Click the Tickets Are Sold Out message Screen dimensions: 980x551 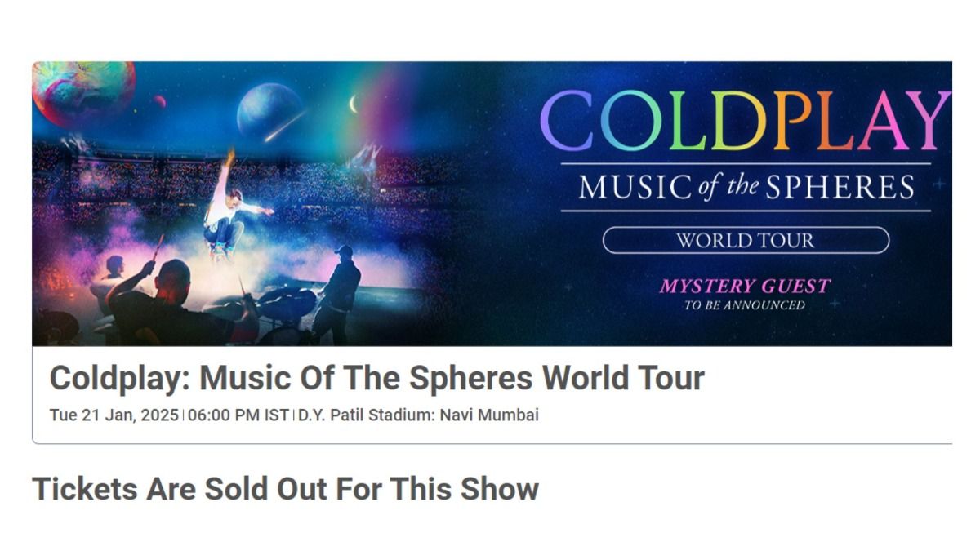(285, 488)
